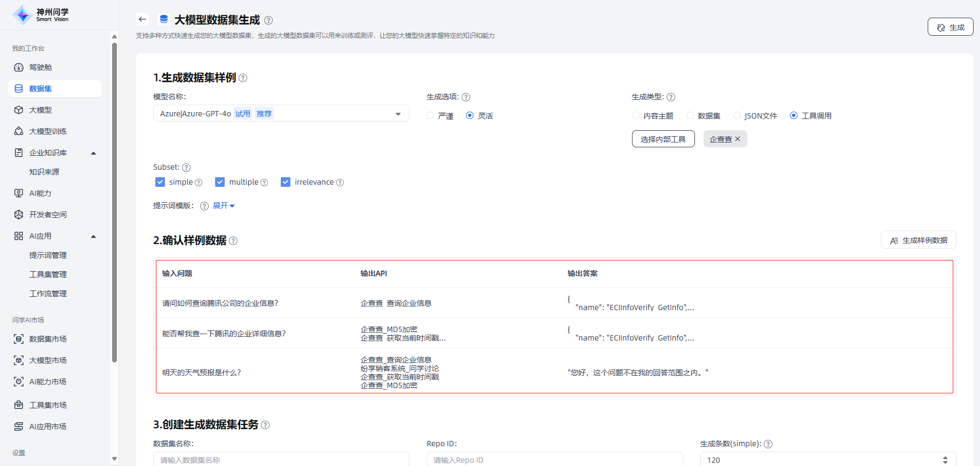This screenshot has width=980, height=466.
Task: Click the 大模型训练 sidebar icon
Action: click(19, 131)
